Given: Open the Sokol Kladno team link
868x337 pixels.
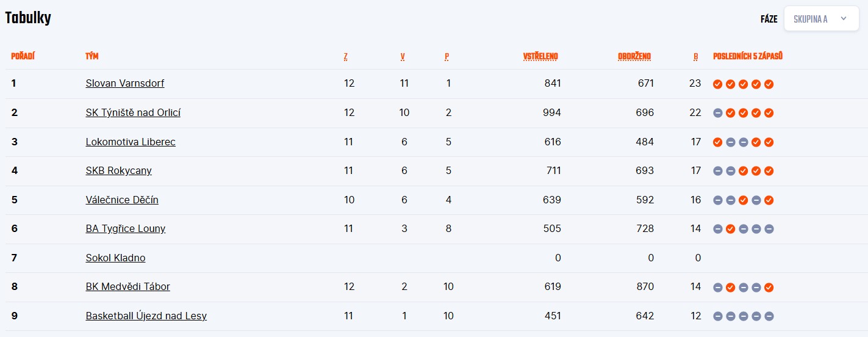Looking at the screenshot, I should click(x=115, y=258).
